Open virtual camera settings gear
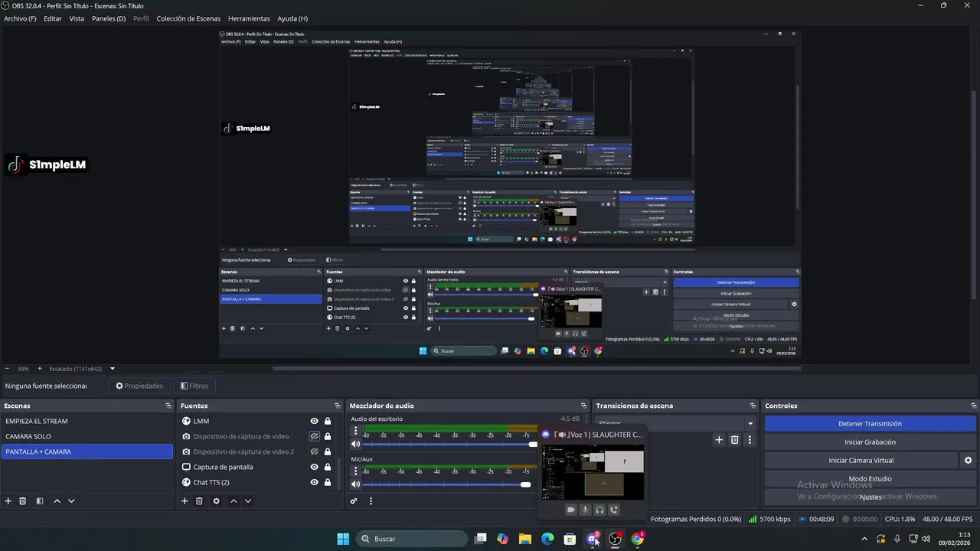The width and height of the screenshot is (980, 551). pos(968,461)
